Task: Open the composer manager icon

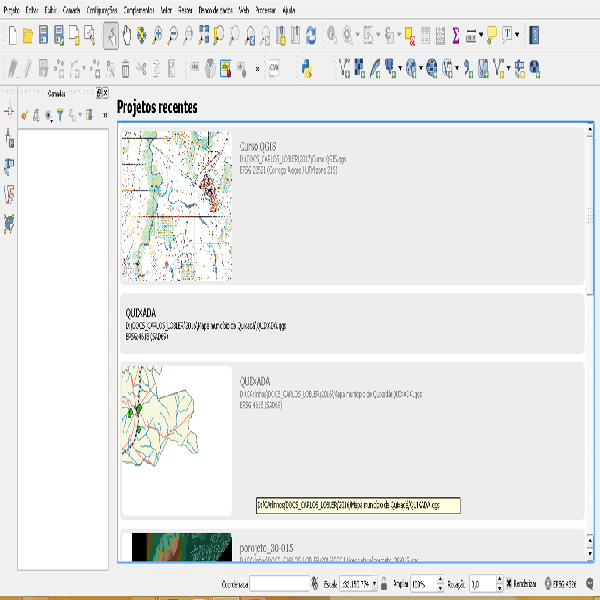Action: [x=90, y=35]
